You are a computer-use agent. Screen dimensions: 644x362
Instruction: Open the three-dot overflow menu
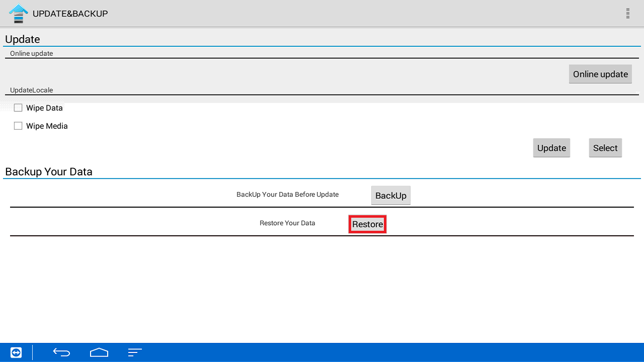pos(627,14)
